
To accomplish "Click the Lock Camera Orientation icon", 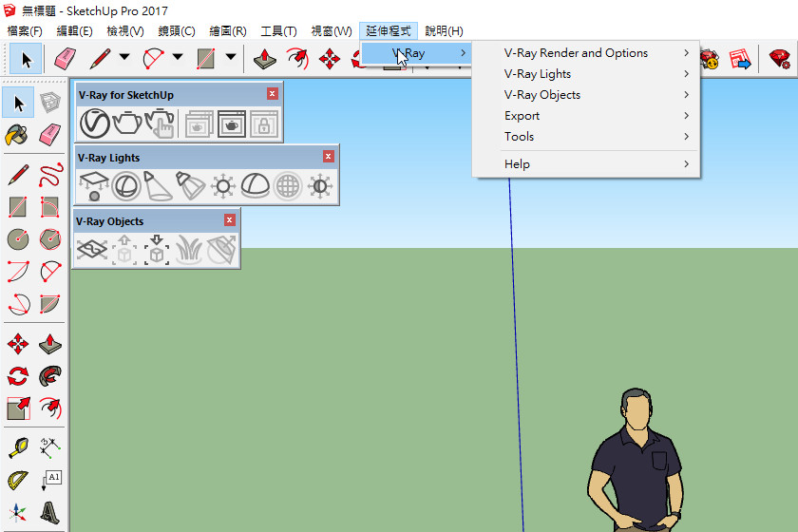I will (264, 123).
